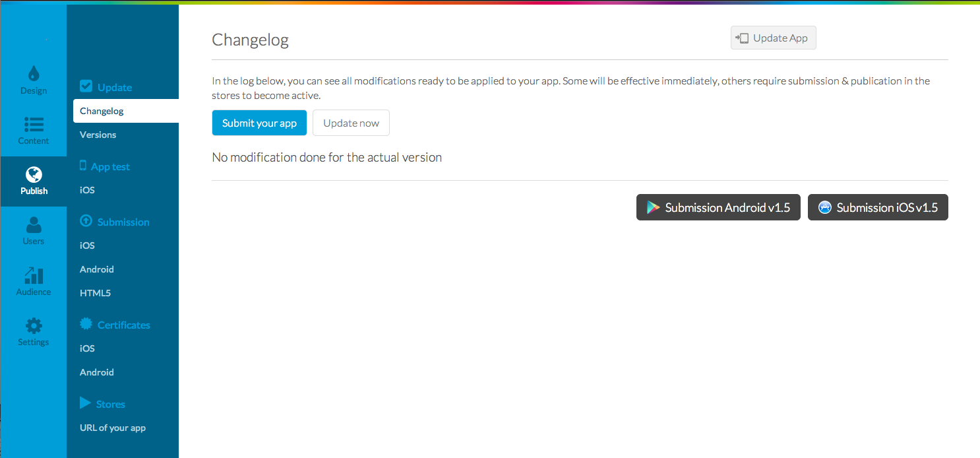This screenshot has width=980, height=458.
Task: Click the Stores play icon
Action: pyautogui.click(x=86, y=403)
